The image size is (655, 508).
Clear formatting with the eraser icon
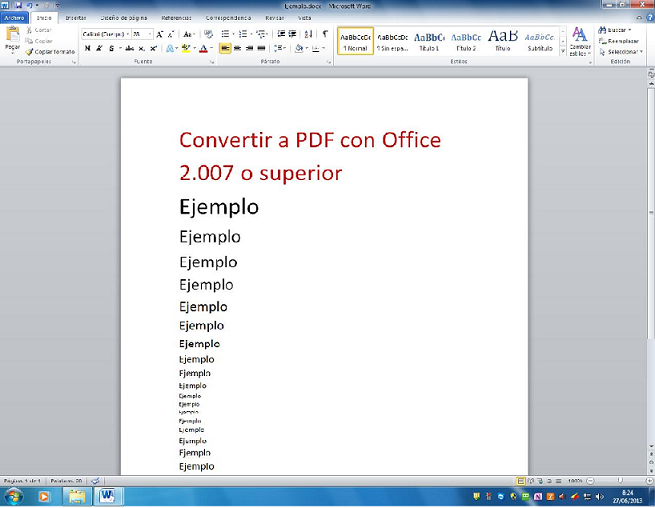pos(208,34)
